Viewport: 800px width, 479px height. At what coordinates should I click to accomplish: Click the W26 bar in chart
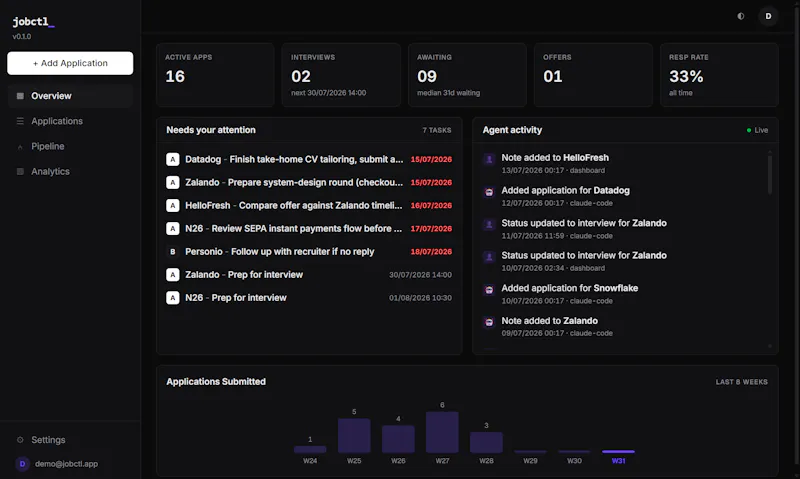tap(398, 439)
